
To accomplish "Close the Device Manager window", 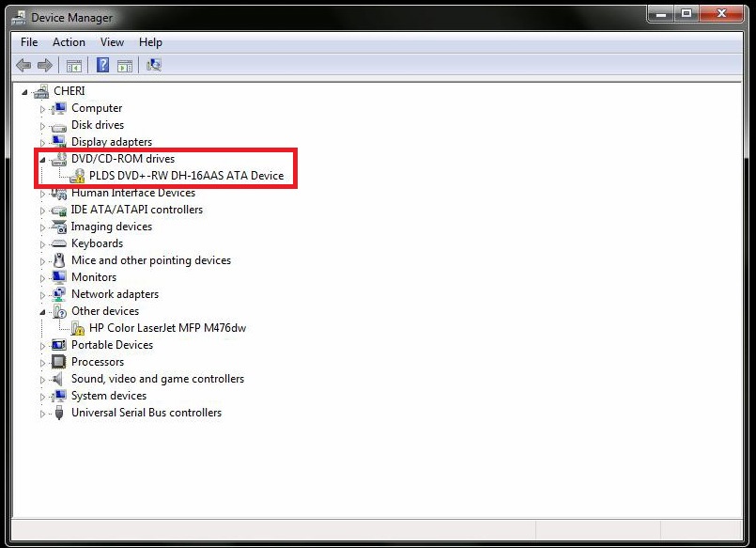I will [x=721, y=14].
